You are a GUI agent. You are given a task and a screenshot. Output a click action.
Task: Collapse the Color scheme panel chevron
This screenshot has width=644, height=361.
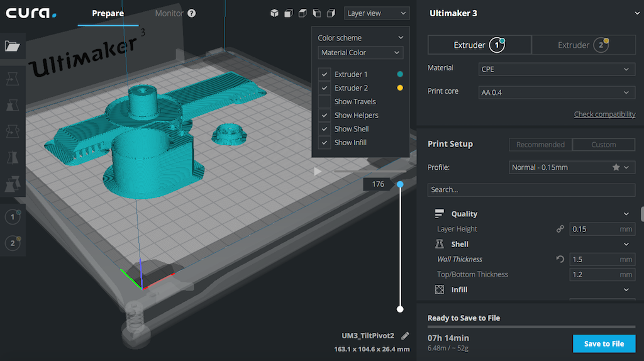pos(401,37)
